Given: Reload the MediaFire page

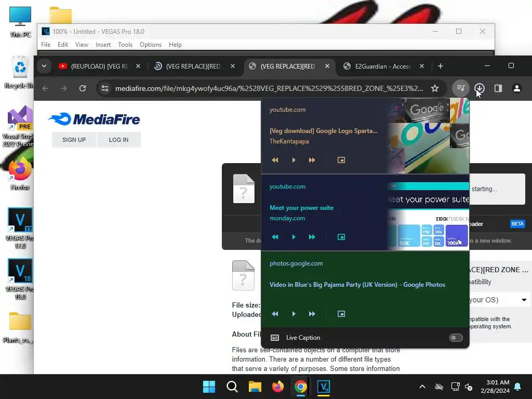Looking at the screenshot, I should click(x=83, y=88).
